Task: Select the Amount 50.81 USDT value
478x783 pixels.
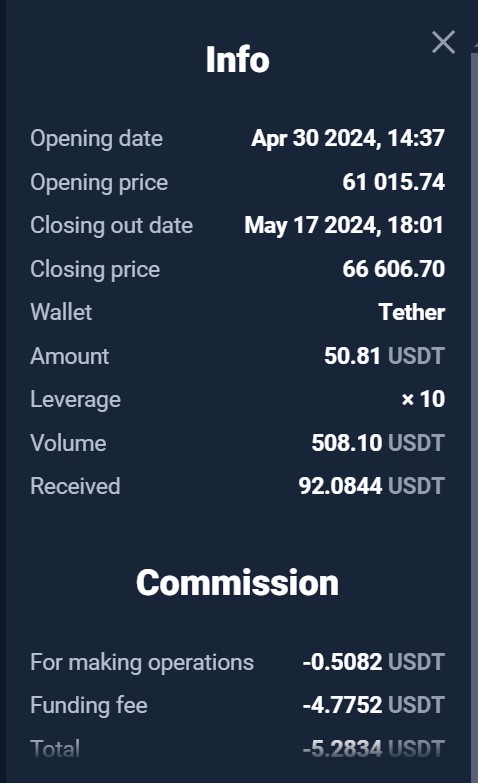Action: [384, 356]
